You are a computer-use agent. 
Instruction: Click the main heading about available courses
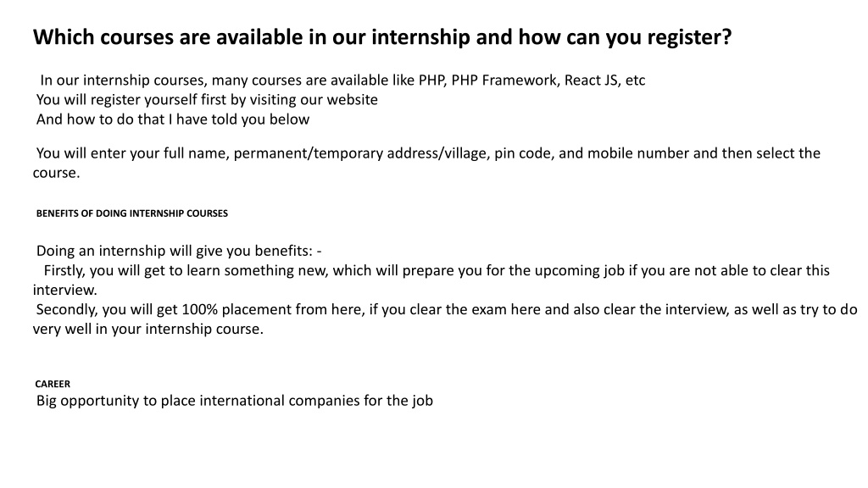pyautogui.click(x=382, y=37)
